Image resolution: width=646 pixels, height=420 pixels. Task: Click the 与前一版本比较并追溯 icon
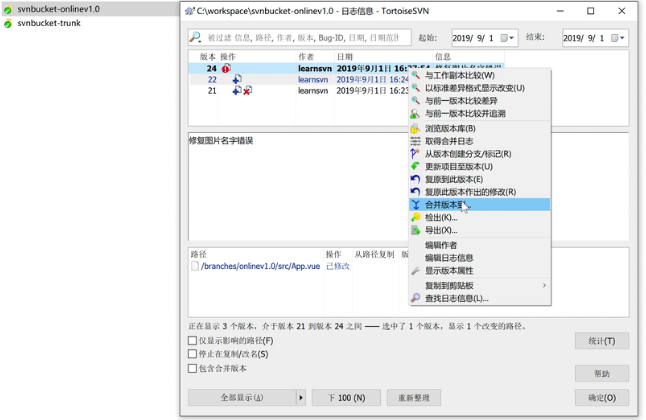[415, 114]
